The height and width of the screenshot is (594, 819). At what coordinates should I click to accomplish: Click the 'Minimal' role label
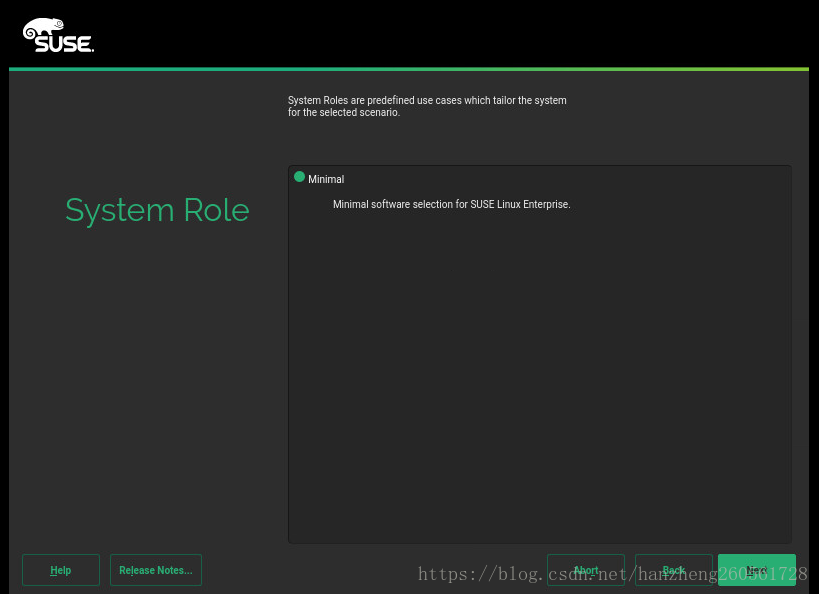pos(326,179)
